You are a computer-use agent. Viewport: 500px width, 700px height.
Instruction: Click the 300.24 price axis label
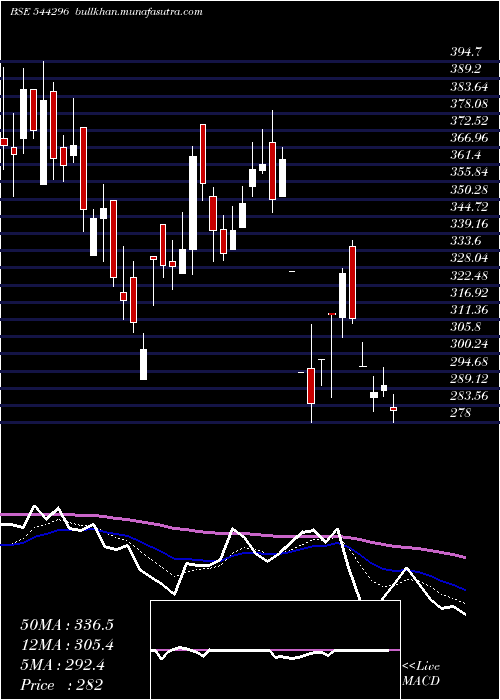tap(469, 344)
